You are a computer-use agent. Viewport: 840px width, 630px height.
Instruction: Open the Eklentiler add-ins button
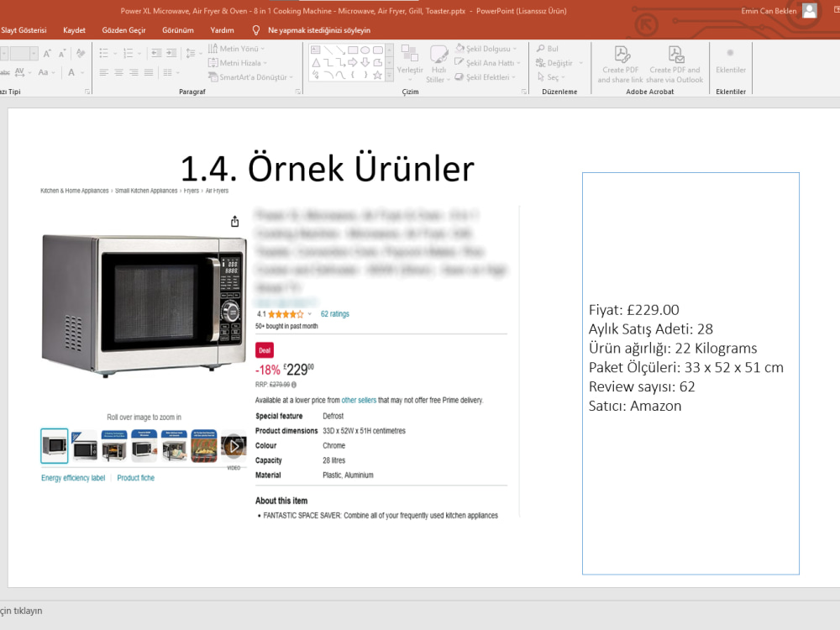[x=731, y=60]
